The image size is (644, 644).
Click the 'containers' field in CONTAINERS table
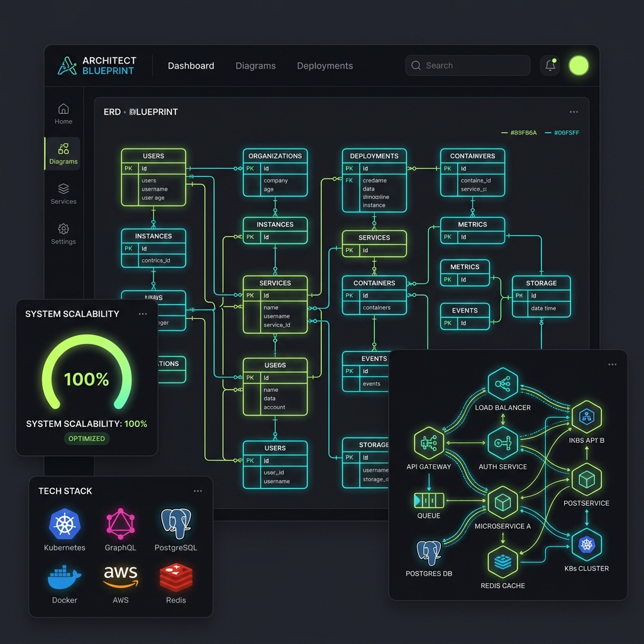[x=377, y=308]
